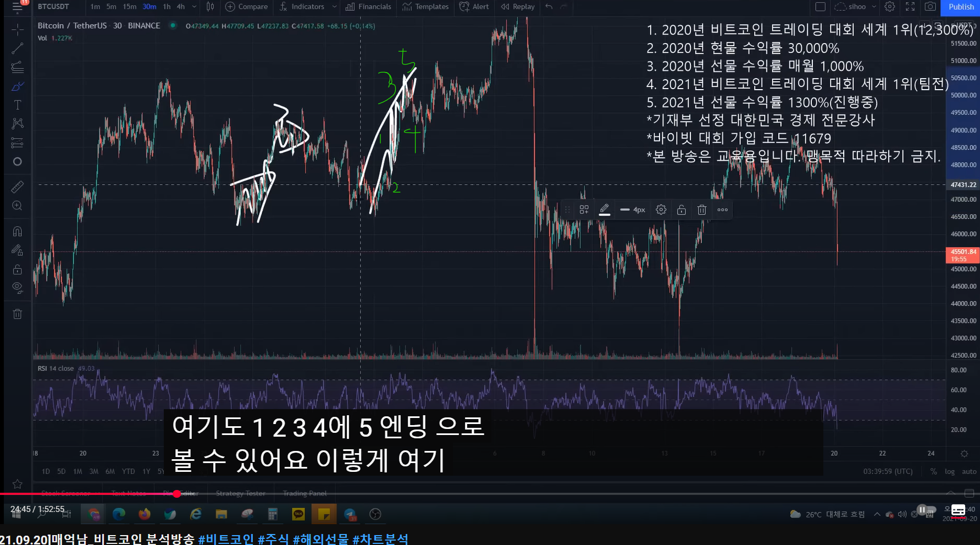Image resolution: width=980 pixels, height=545 pixels.
Task: Open the #비트코인 hashtag link
Action: tap(226, 539)
